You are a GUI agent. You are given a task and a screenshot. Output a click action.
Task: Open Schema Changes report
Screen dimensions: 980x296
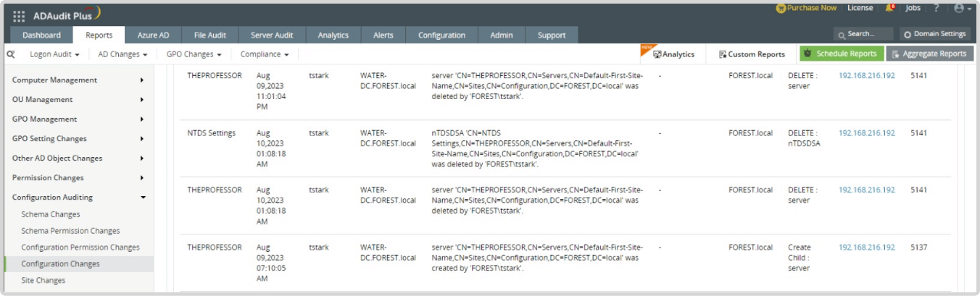coord(51,215)
